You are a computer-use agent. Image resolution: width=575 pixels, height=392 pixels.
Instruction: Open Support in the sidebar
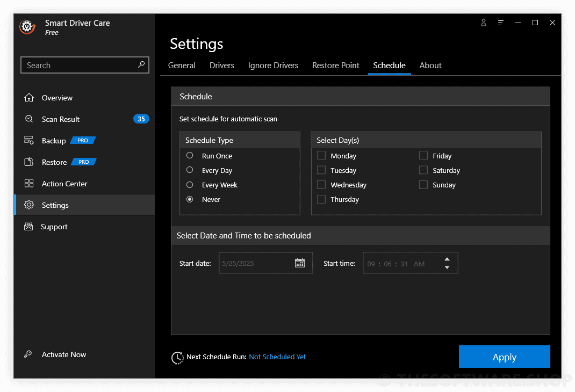tap(84, 227)
